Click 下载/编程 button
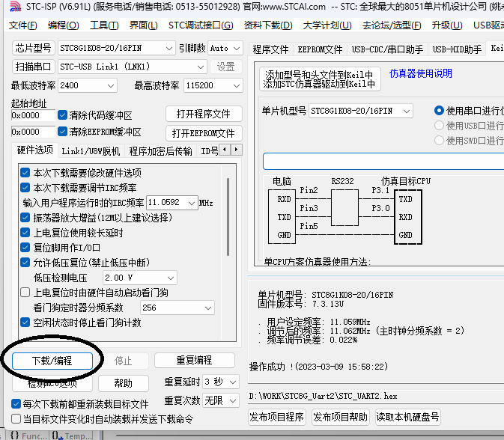The width and height of the screenshot is (504, 440). [x=52, y=361]
